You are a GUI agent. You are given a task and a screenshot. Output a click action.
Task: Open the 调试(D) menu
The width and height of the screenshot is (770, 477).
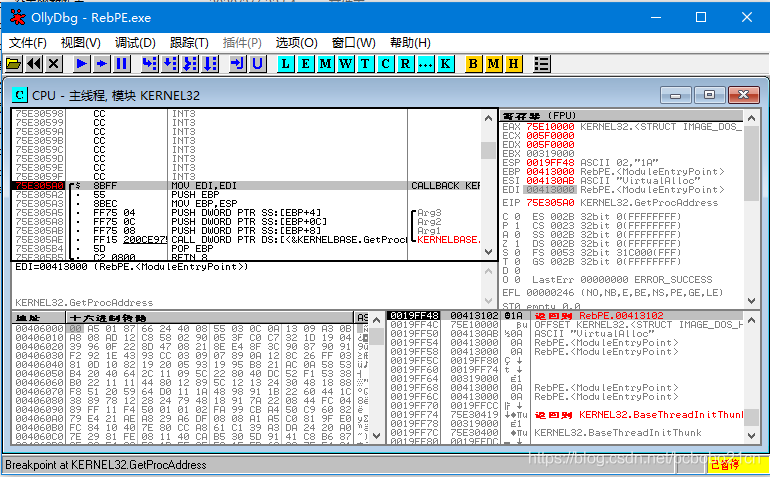coord(135,43)
